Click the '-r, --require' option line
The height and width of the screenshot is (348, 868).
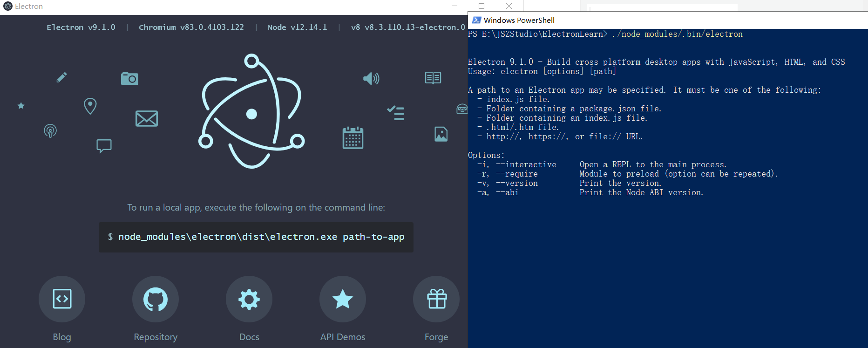pos(627,174)
